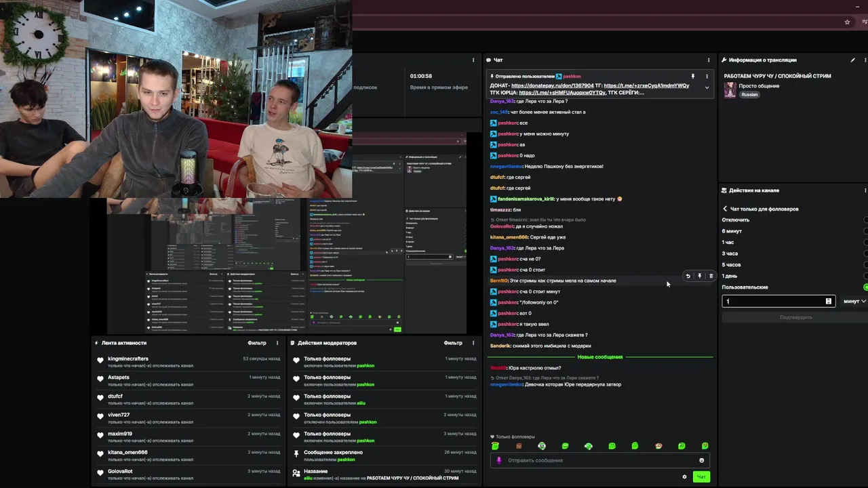Open Filter in Activity feed panel
This screenshot has width=868, height=488.
(x=257, y=343)
